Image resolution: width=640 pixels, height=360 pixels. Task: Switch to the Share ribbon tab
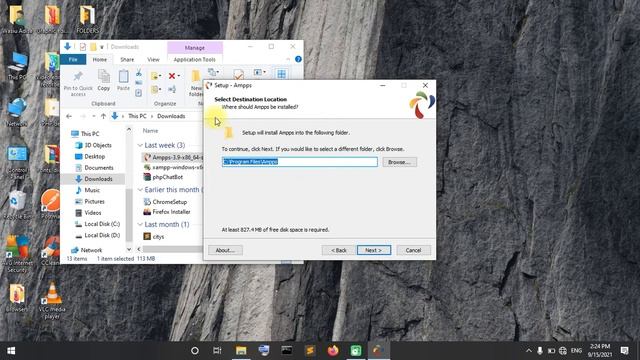[127, 60]
